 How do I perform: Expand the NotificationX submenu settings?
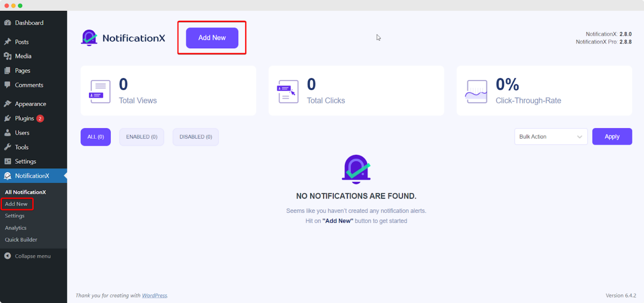[15, 216]
